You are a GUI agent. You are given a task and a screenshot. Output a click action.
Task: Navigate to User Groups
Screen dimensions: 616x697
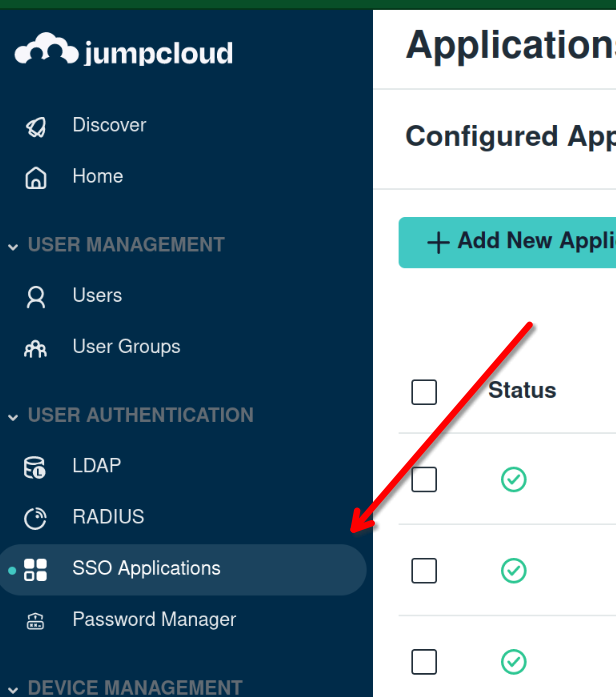pos(127,347)
